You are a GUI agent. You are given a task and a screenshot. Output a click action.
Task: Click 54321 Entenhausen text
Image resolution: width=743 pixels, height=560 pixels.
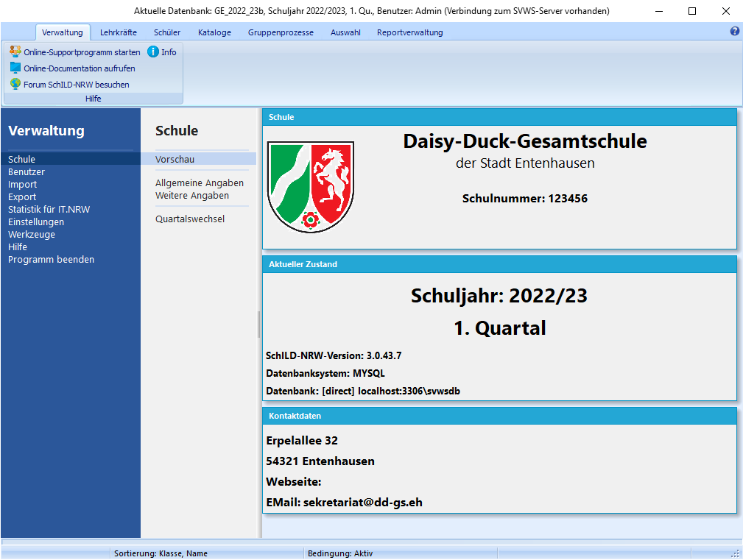coord(320,461)
